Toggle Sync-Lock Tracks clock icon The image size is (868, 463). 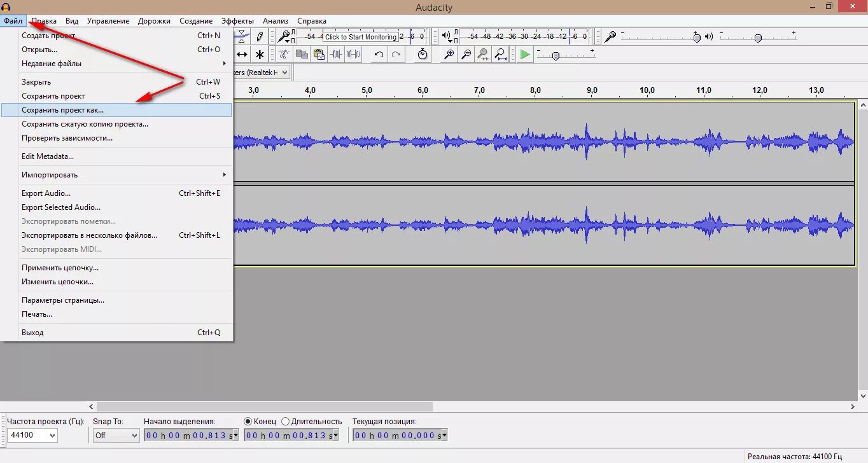coord(423,55)
